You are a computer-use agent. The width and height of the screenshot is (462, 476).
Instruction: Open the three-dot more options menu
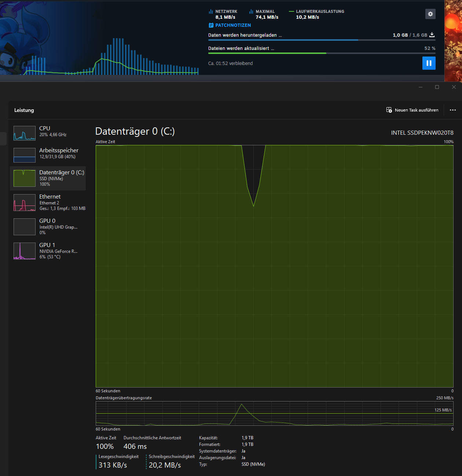453,110
